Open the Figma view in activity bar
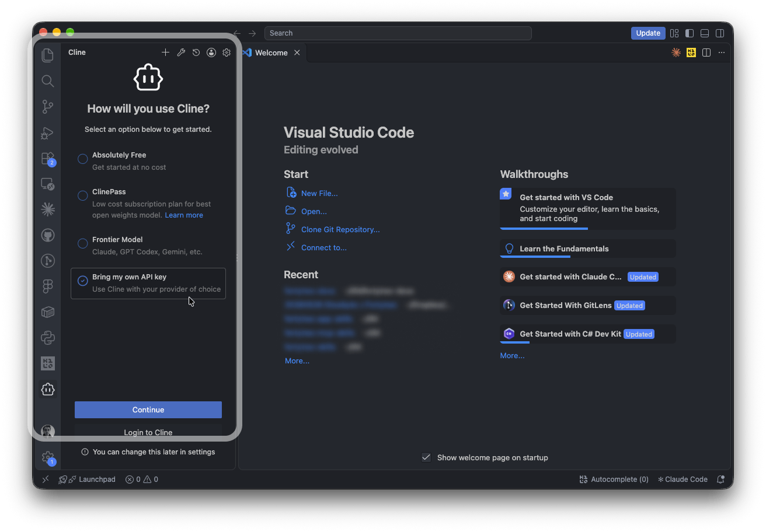Image resolution: width=766 pixels, height=532 pixels. coord(48,286)
